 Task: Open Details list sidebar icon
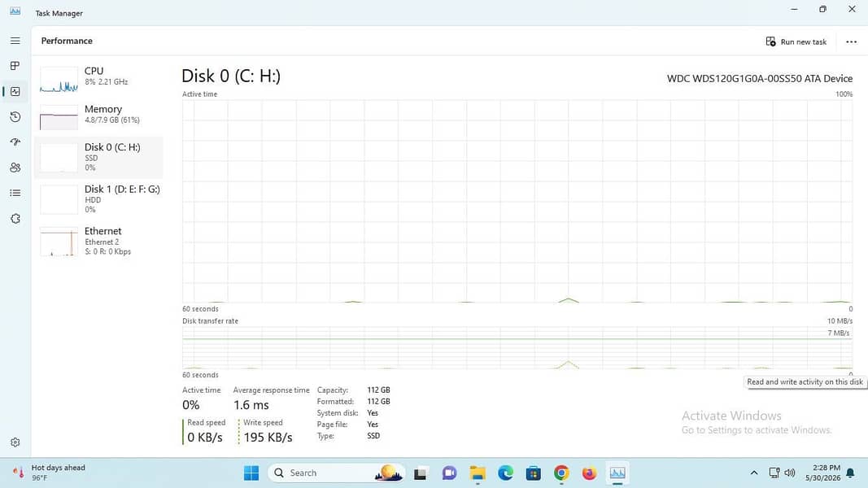coord(15,193)
